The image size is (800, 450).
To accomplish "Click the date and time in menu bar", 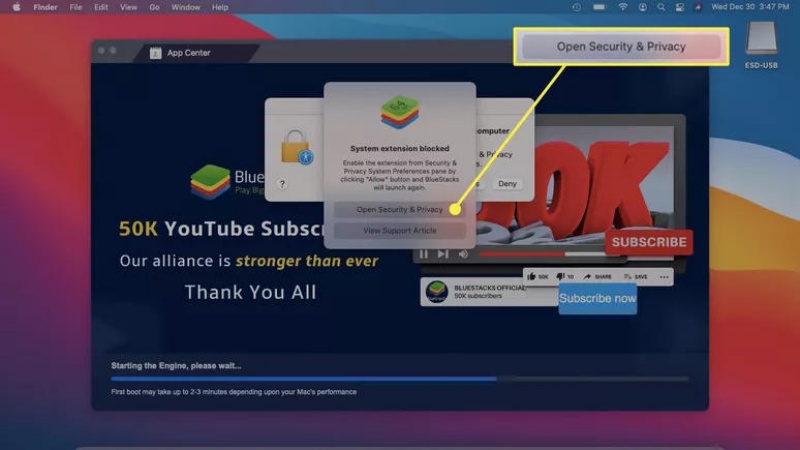I will [750, 7].
